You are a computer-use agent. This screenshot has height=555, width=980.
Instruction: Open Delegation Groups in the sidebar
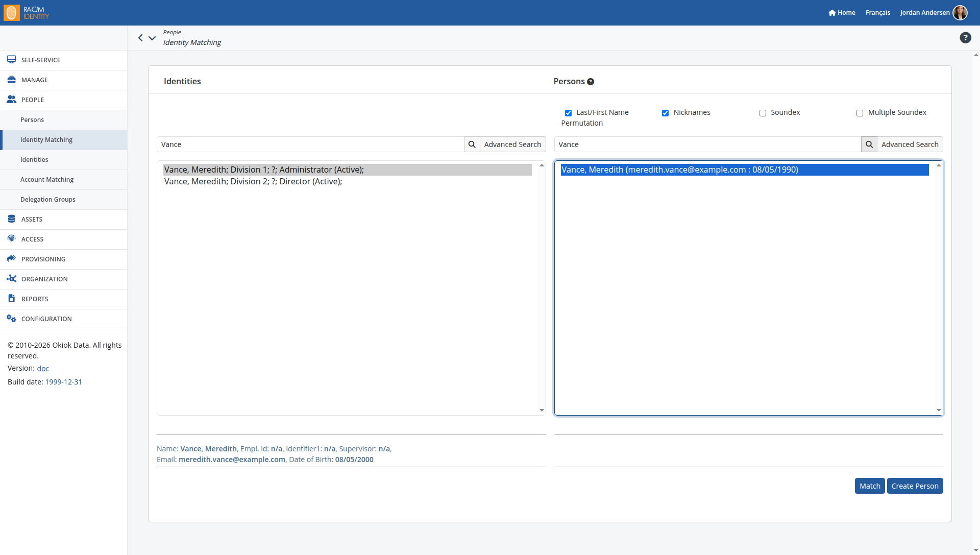64,200
